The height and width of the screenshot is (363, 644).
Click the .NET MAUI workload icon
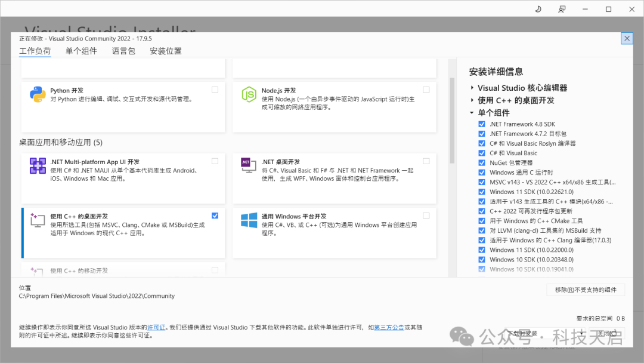38,166
